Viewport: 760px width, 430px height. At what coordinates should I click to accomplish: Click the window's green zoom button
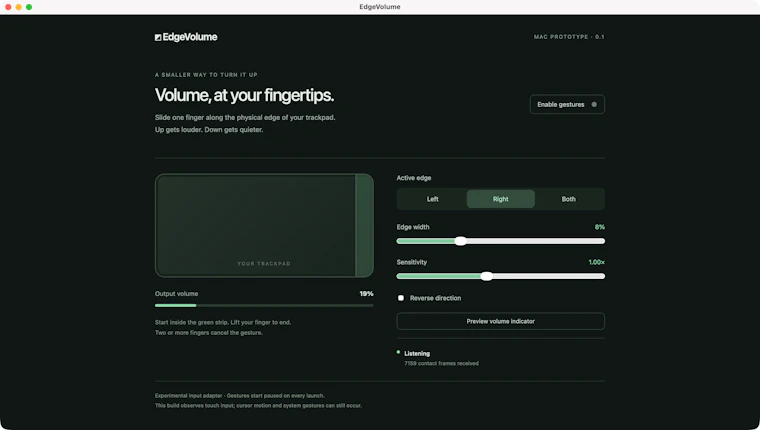(29, 7)
